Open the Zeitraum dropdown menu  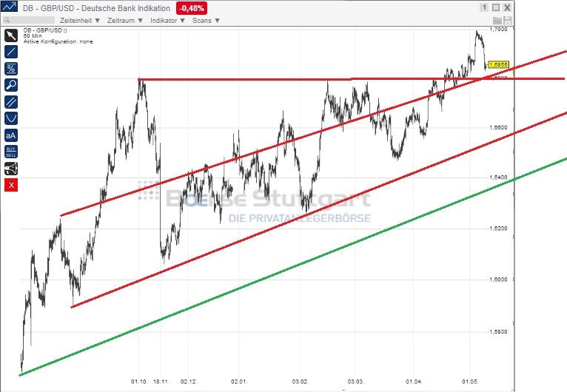125,21
